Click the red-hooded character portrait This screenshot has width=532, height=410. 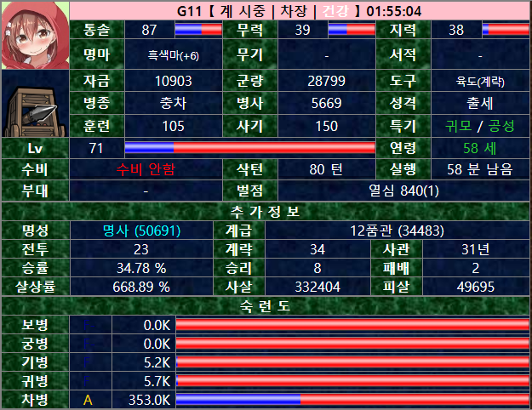(x=34, y=36)
